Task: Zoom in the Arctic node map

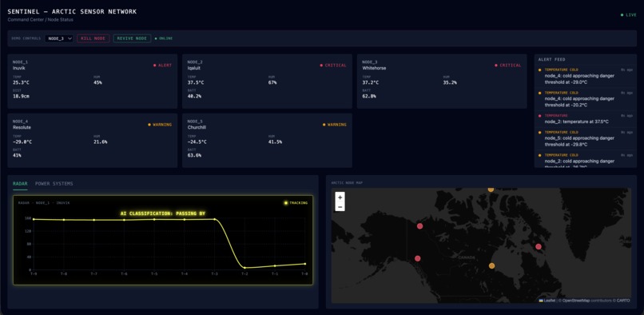Action: (340, 197)
